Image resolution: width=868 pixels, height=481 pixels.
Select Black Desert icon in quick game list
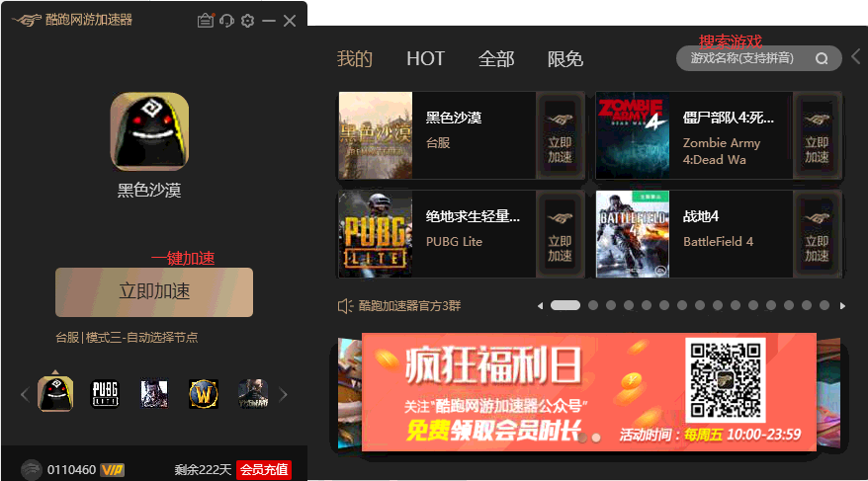pyautogui.click(x=55, y=394)
